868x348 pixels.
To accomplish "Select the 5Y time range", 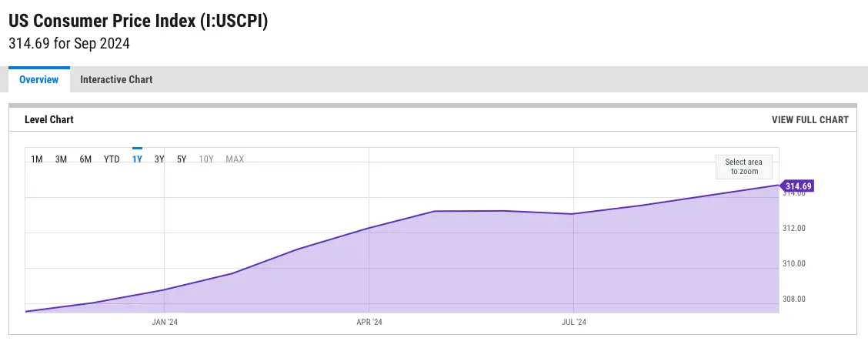I will [182, 159].
